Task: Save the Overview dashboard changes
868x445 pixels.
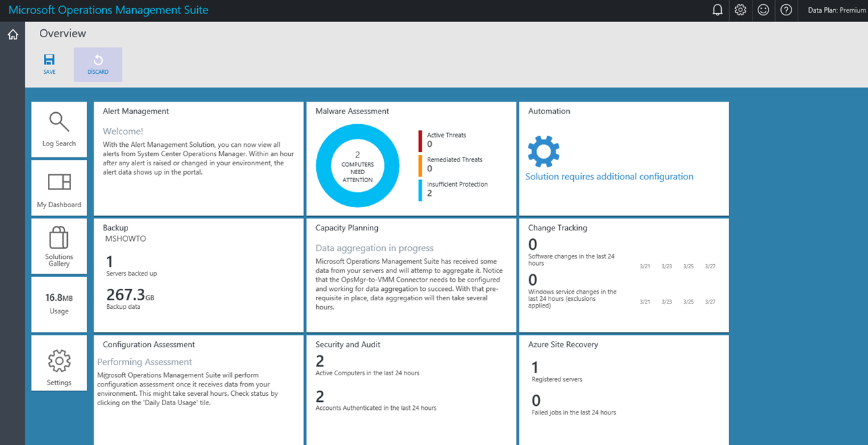Action: click(49, 64)
